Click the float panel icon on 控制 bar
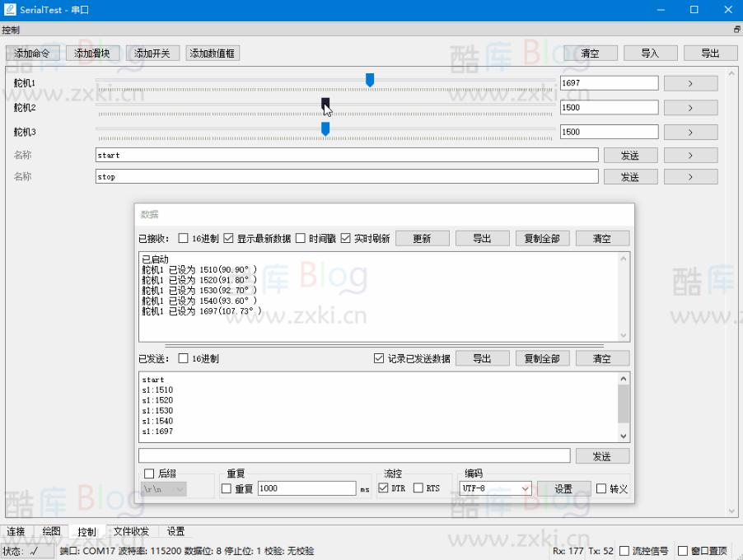The image size is (743, 560). pyautogui.click(x=736, y=29)
